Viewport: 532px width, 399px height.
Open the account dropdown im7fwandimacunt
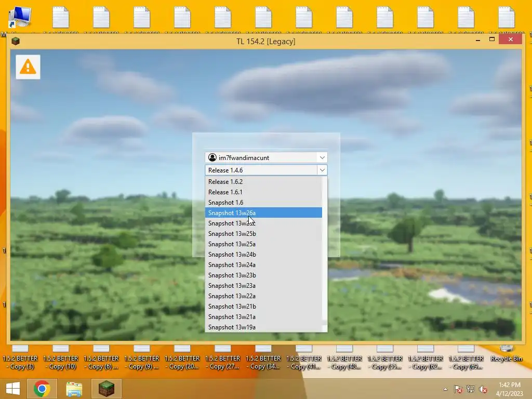(x=266, y=157)
